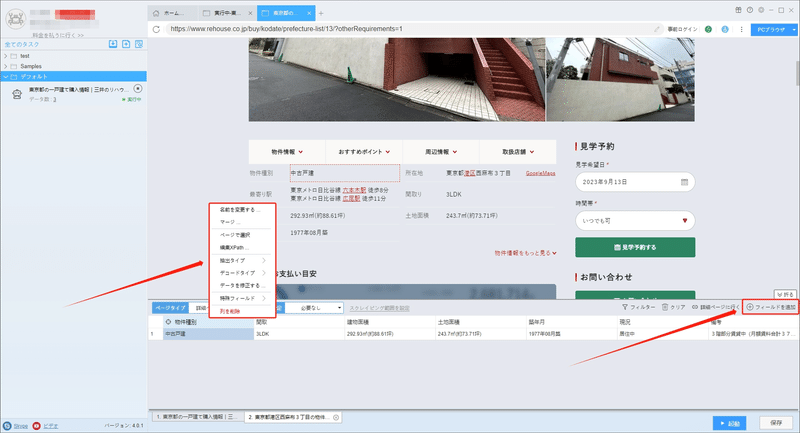The height and width of the screenshot is (433, 800).
Task: Expand the 物件情報 section dropdown
Action: coord(287,152)
